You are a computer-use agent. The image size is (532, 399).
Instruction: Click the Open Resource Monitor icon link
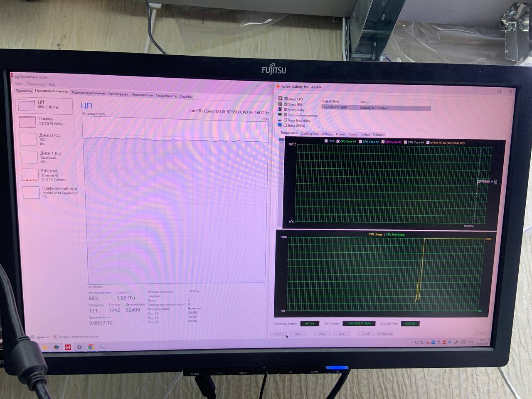55,337
